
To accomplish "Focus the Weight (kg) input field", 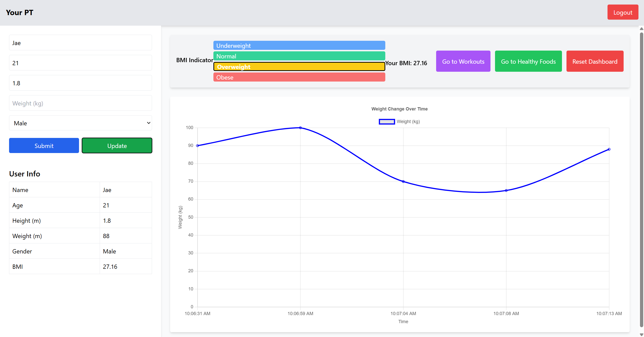I will click(80, 103).
